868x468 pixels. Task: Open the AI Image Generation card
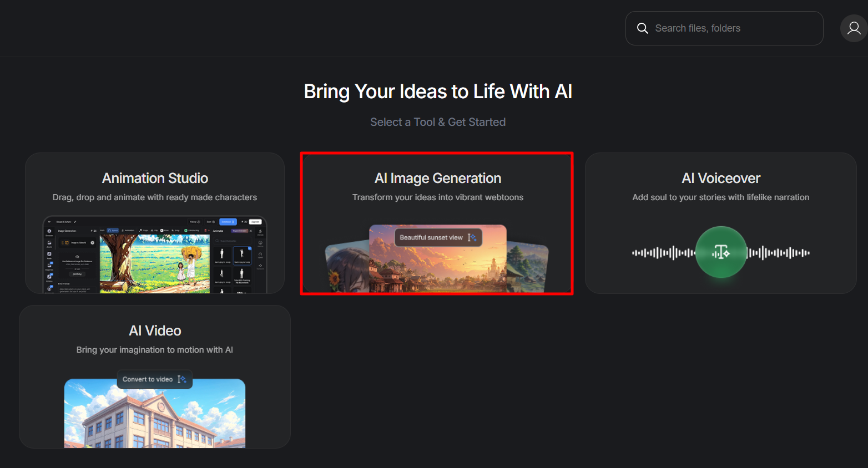click(x=437, y=223)
